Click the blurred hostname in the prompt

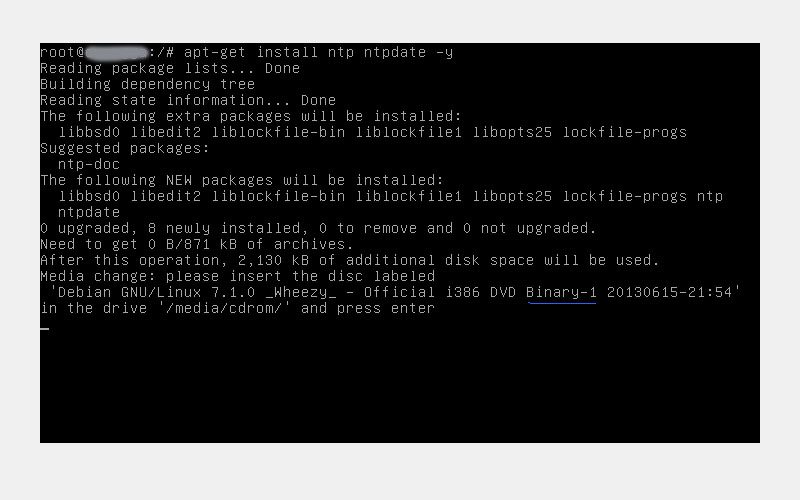(x=117, y=53)
